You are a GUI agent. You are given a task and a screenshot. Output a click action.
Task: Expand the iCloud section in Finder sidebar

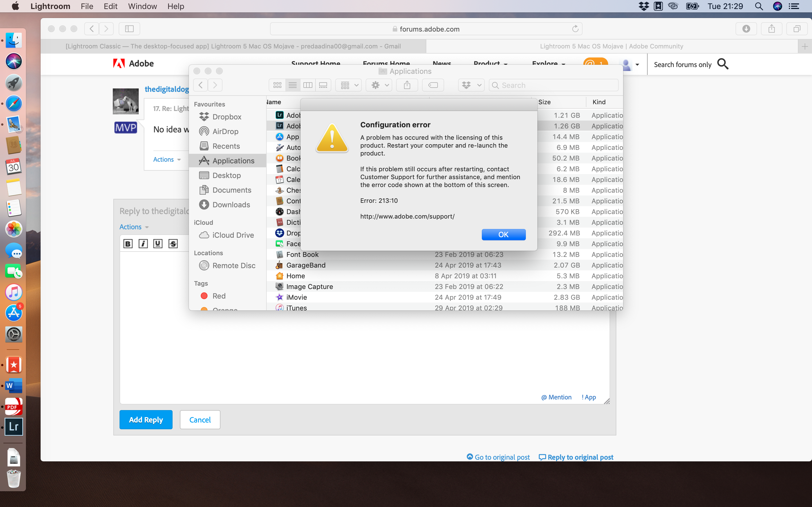pos(204,222)
